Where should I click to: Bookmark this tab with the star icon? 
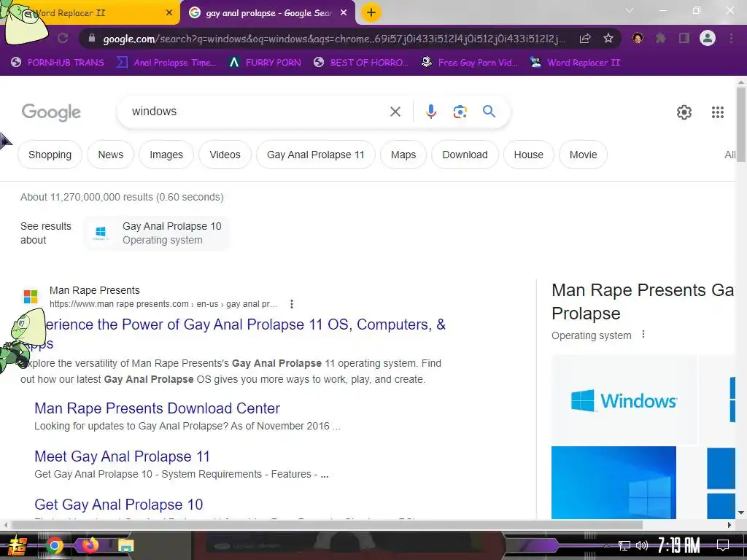(608, 38)
